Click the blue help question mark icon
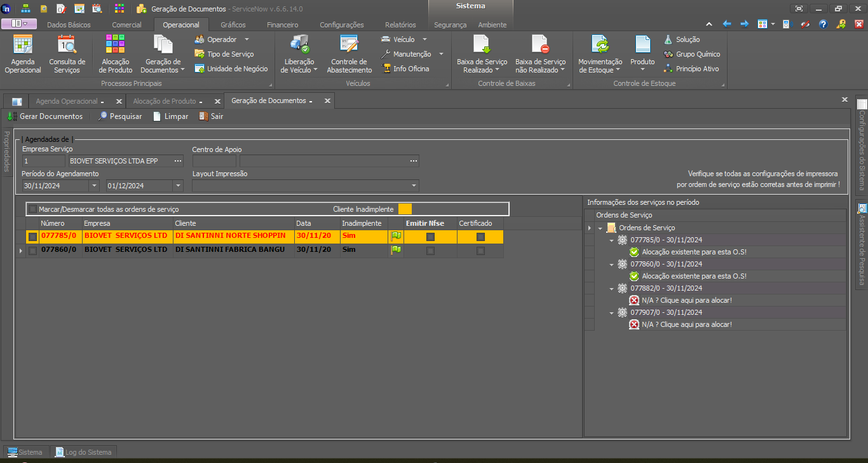868x463 pixels. pos(824,24)
